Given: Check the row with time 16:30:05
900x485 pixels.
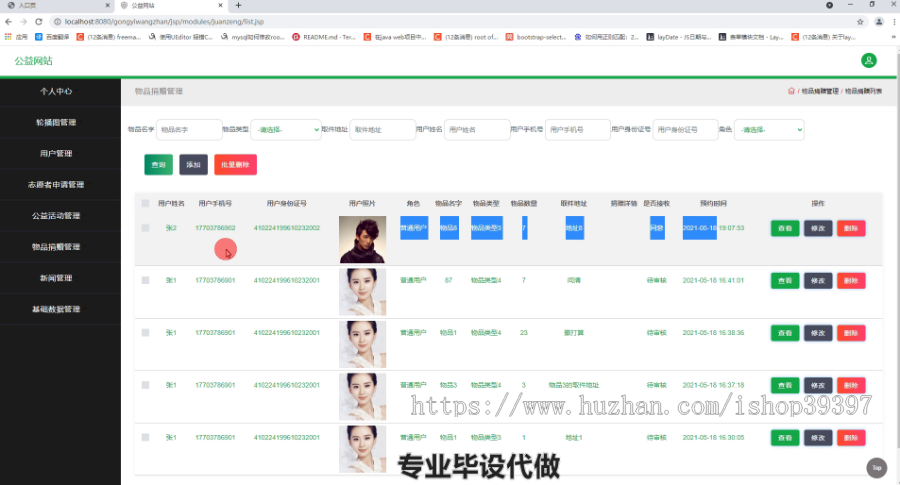Looking at the screenshot, I should (x=145, y=437).
